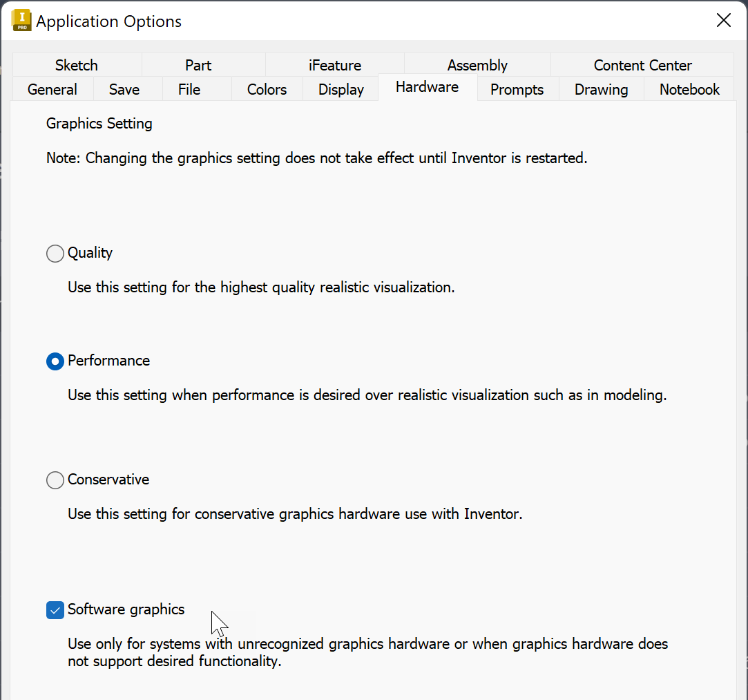This screenshot has height=700, width=748.
Task: Select the Performance graphics setting
Action: 55,361
